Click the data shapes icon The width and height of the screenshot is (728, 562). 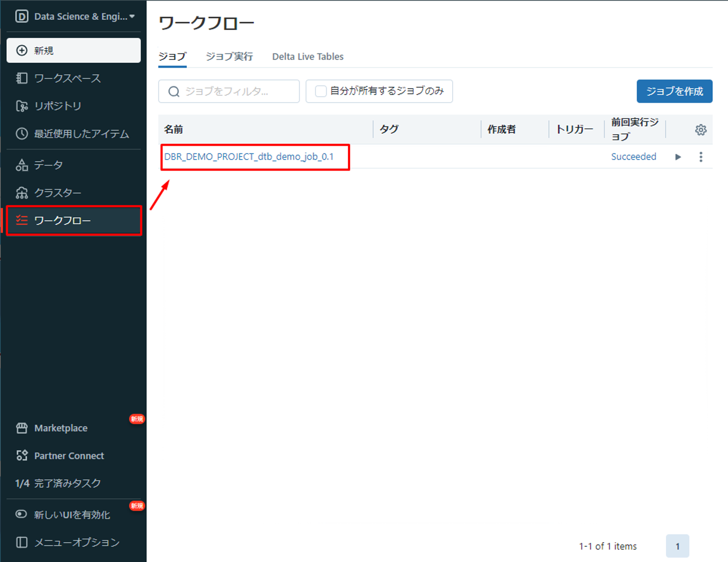pos(21,165)
